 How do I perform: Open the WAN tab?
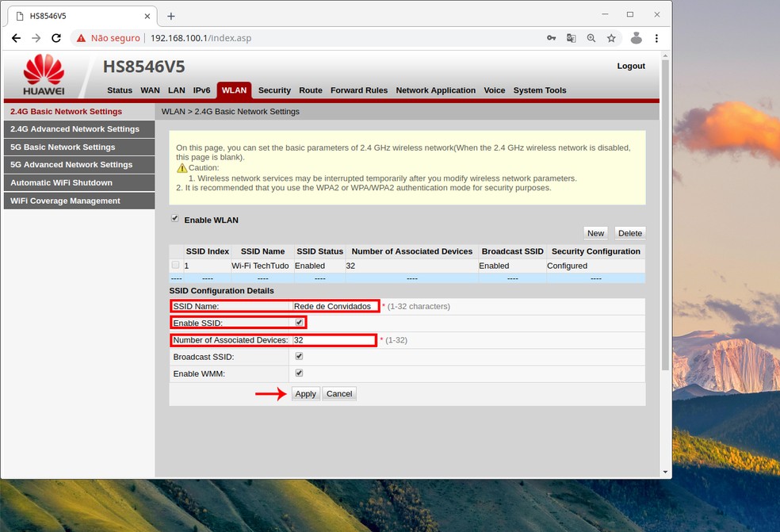point(151,90)
